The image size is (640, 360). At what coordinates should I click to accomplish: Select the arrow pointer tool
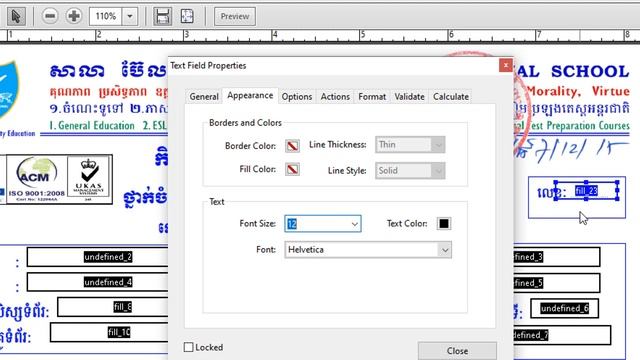click(16, 16)
